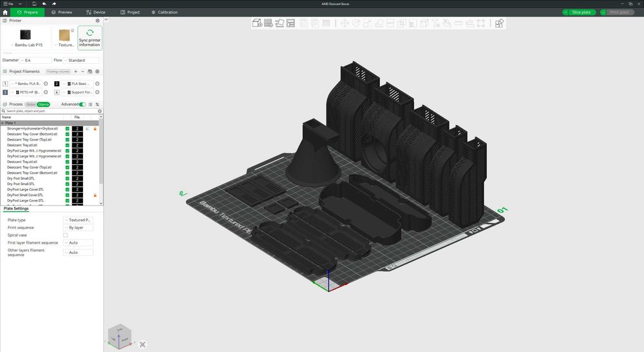This screenshot has width=644, height=352.
Task: Add a project filament with plus icon
Action: tap(75, 72)
